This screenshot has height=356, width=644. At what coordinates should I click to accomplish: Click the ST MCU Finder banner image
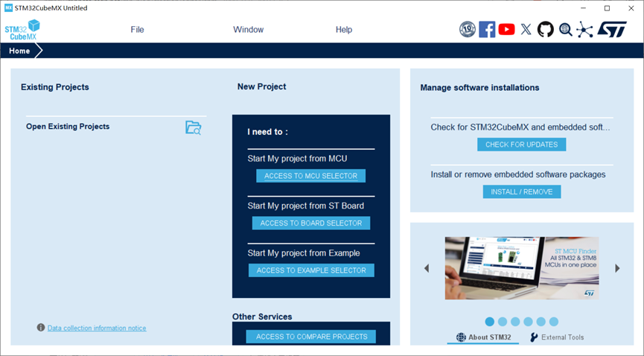[522, 268]
